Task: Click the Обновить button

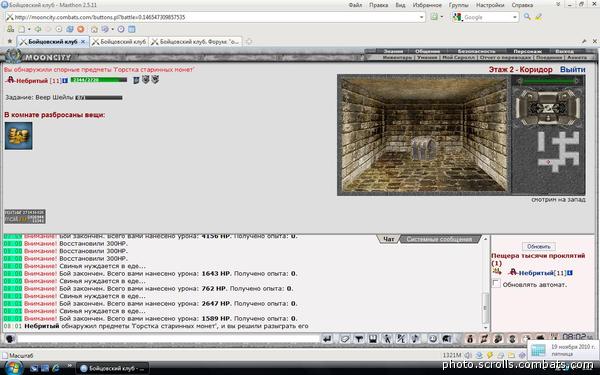Action: tap(538, 246)
